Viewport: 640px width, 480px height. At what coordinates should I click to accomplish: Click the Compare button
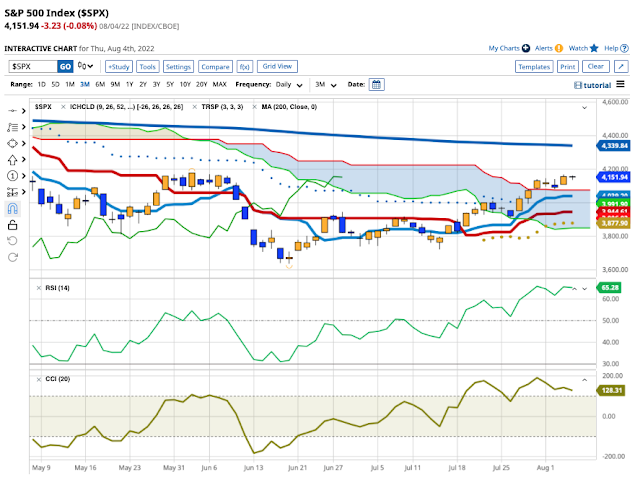click(215, 67)
